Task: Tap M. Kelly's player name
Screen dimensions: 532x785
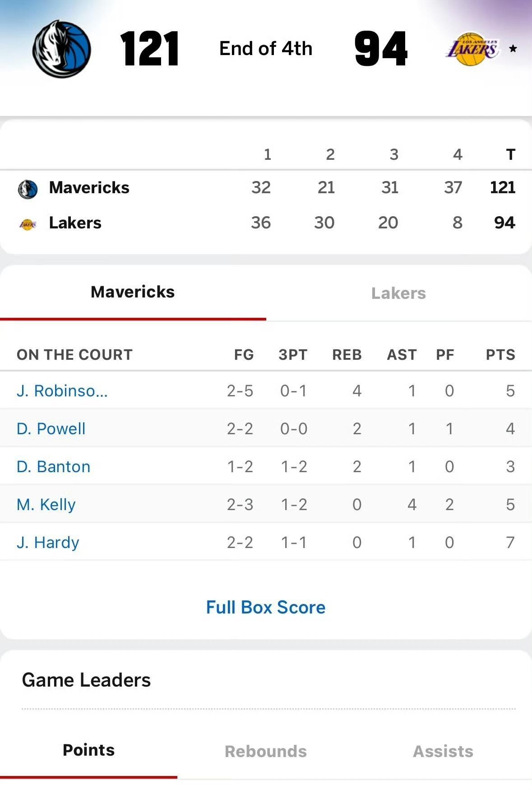Action: point(46,505)
